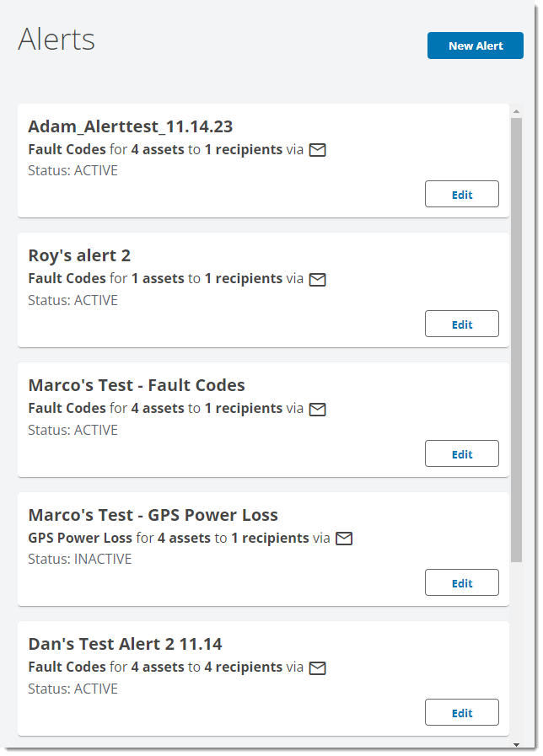Screen dimensions: 543x756
Task: Select Dan's Test Alert 2 11.14 title
Action: tap(125, 644)
